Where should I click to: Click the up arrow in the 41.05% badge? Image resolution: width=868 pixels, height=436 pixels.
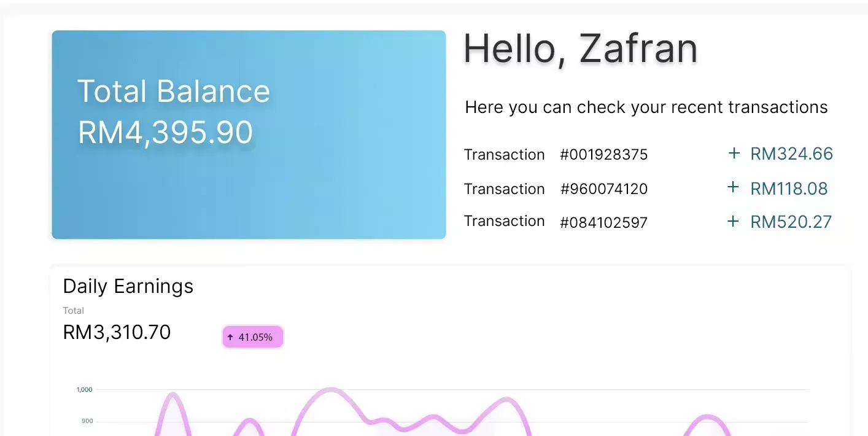230,337
